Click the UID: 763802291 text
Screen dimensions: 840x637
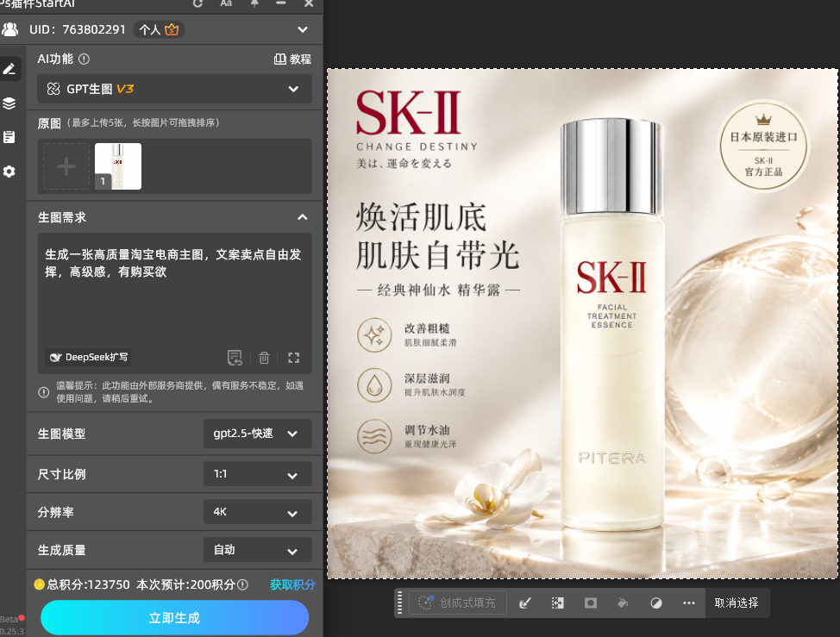pos(78,29)
